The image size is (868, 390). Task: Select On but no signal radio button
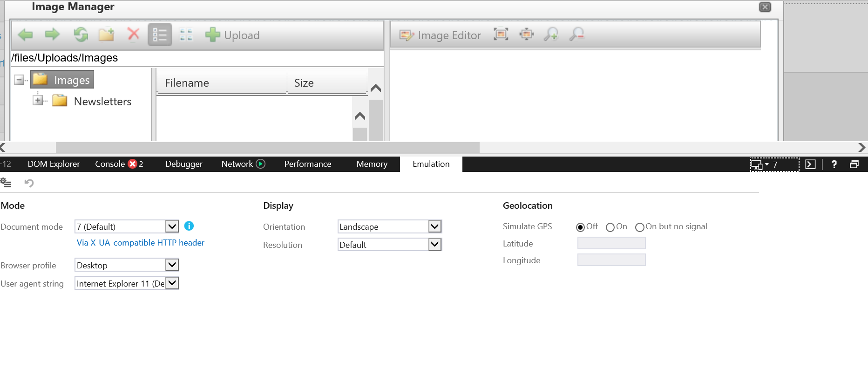pos(640,227)
